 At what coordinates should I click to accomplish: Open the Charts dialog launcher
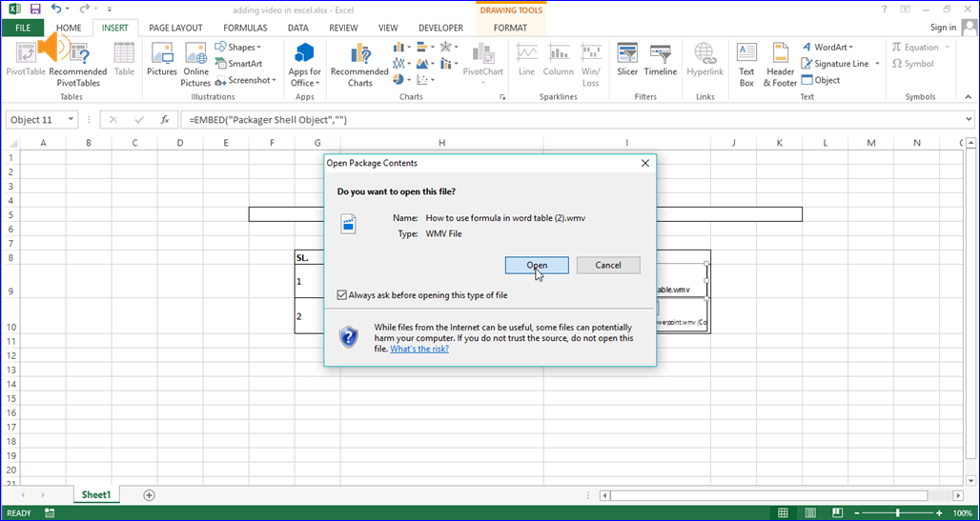click(x=501, y=97)
